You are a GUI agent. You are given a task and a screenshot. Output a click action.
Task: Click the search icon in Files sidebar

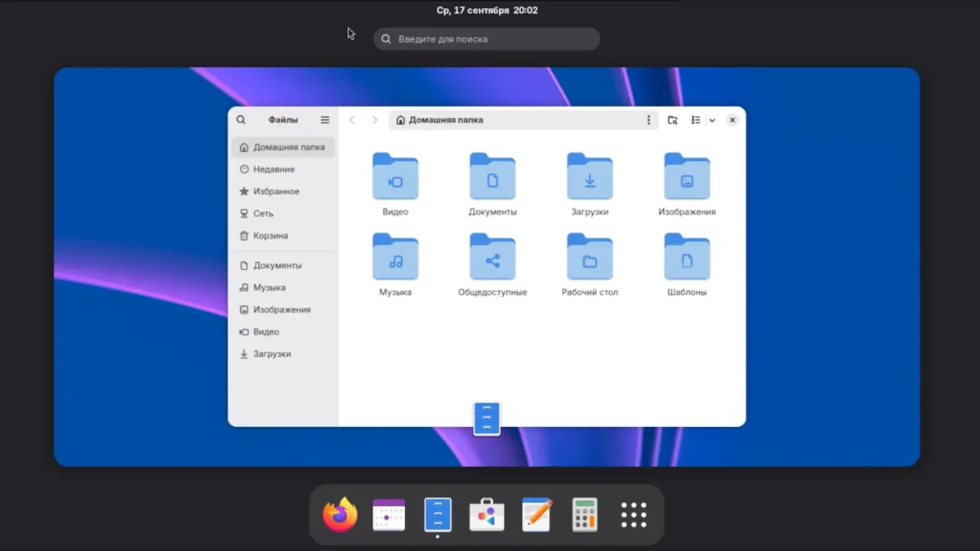[241, 120]
